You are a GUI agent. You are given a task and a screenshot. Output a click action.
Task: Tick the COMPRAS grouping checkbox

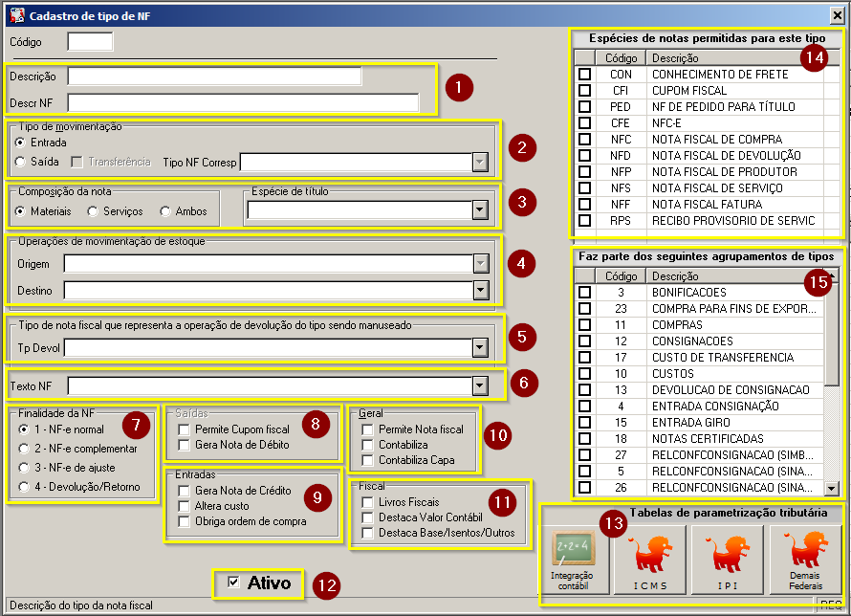584,324
